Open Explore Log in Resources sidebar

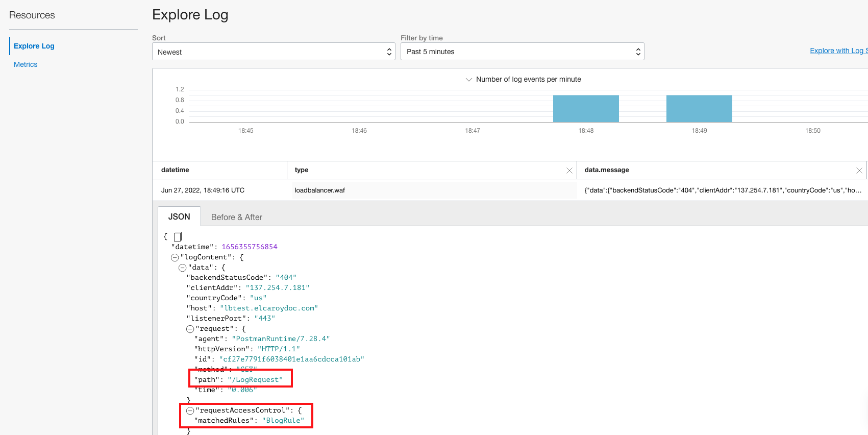pos(34,46)
